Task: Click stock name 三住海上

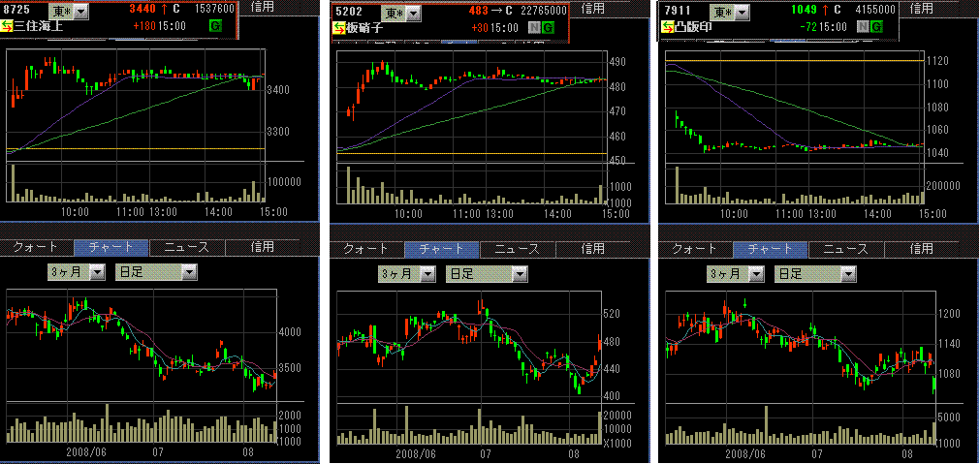Action: 38,26
